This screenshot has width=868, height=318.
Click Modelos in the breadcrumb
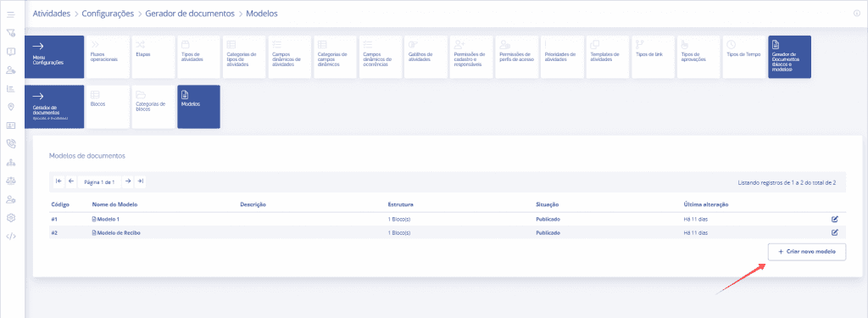tap(262, 14)
